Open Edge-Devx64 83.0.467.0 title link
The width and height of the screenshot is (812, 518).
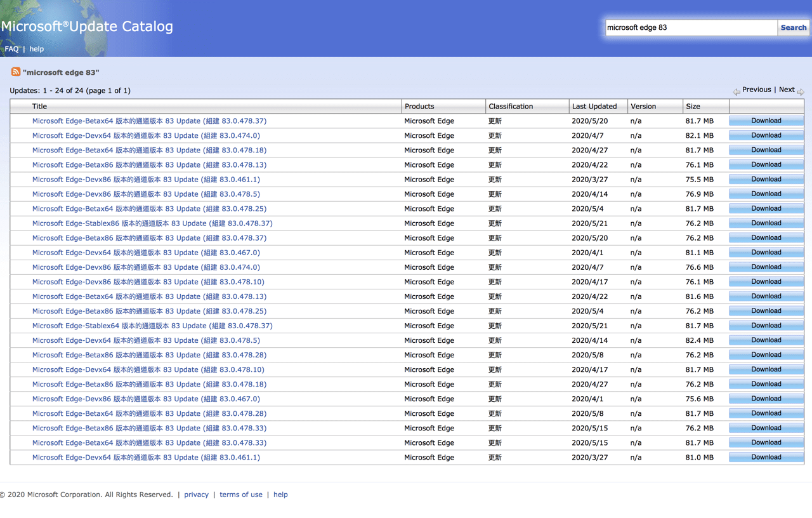(146, 252)
